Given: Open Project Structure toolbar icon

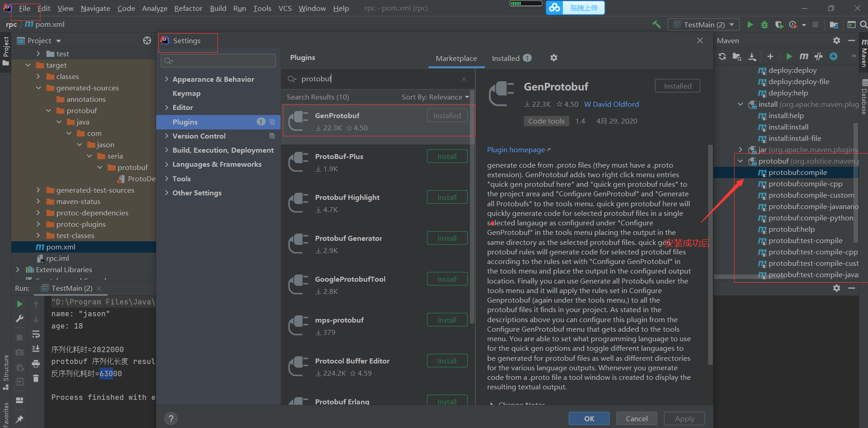Looking at the screenshot, I should coord(834,25).
